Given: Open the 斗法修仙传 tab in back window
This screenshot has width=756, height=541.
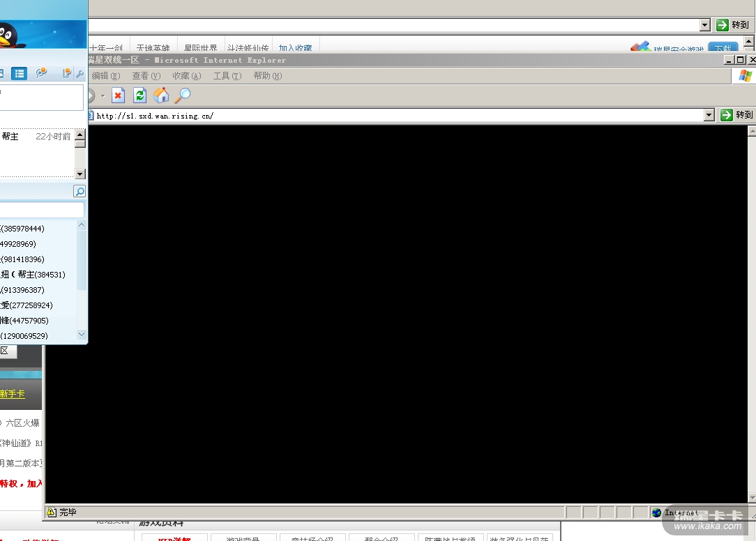Looking at the screenshot, I should [x=248, y=47].
